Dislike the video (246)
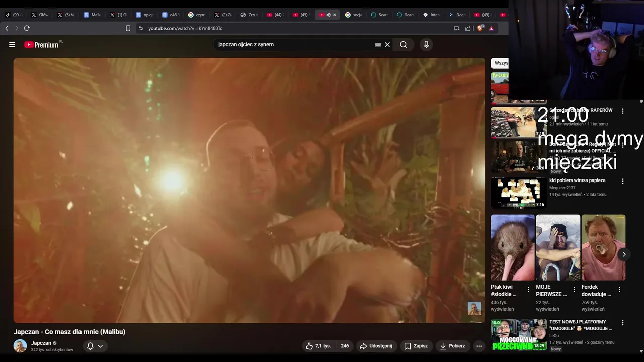This screenshot has height=362, width=644. pos(344,346)
